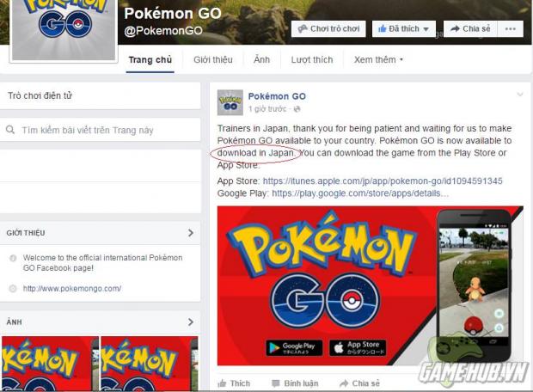Click the Chơi trò chơi button
This screenshot has width=533, height=392.
click(x=328, y=29)
